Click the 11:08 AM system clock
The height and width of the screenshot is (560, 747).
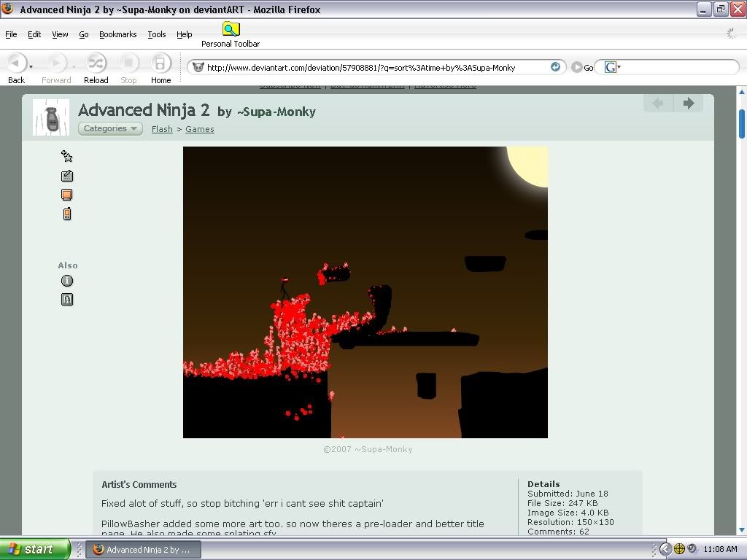[x=720, y=549]
